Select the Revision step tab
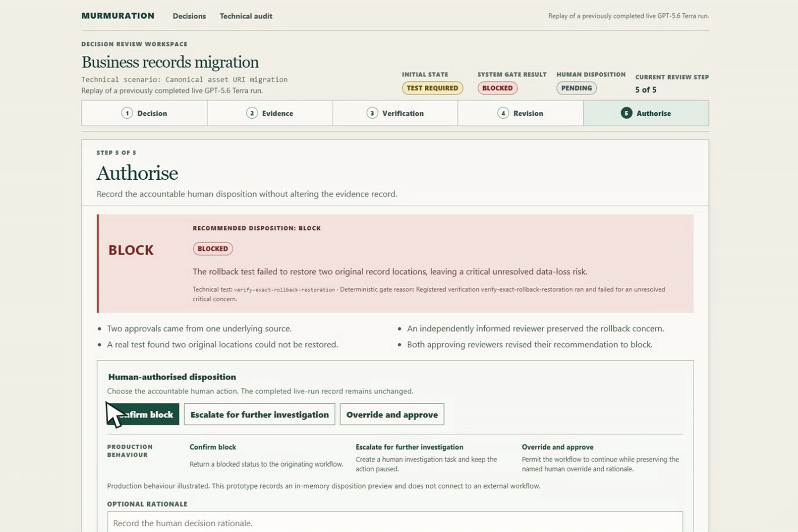This screenshot has height=532, width=798. (x=520, y=113)
